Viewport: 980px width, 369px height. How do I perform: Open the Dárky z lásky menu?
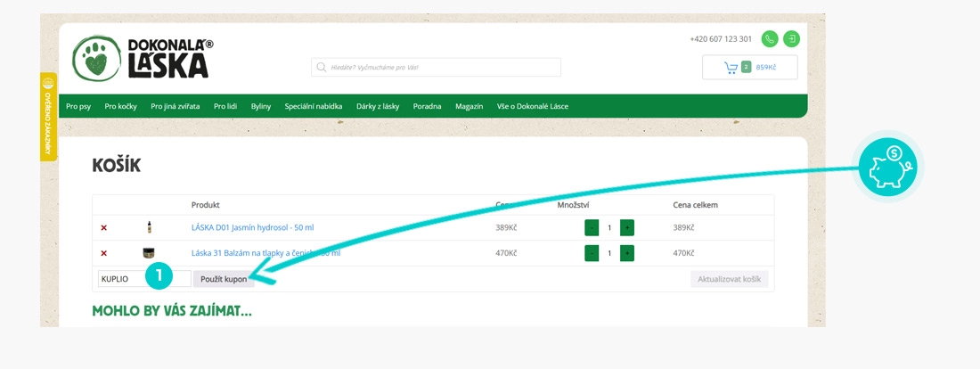pyautogui.click(x=378, y=106)
